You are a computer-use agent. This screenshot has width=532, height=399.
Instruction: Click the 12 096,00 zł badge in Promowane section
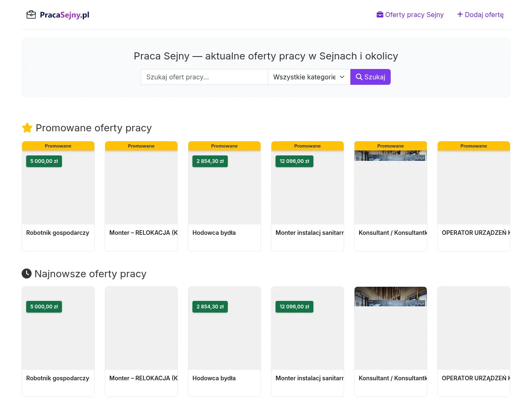pos(294,161)
